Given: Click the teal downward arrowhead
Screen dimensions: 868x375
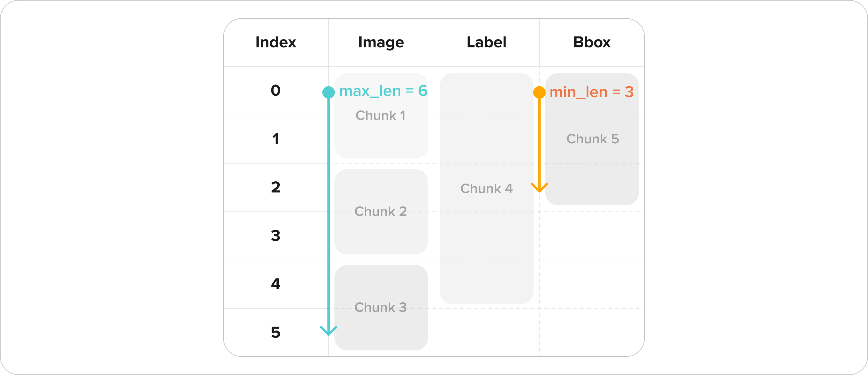Looking at the screenshot, I should click(x=329, y=331).
